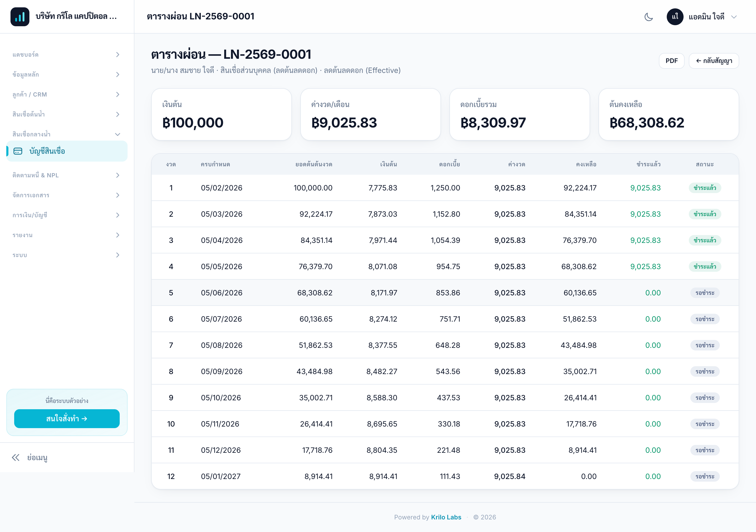Go back using the กลับสัญญา button
756x532 pixels.
click(713, 61)
